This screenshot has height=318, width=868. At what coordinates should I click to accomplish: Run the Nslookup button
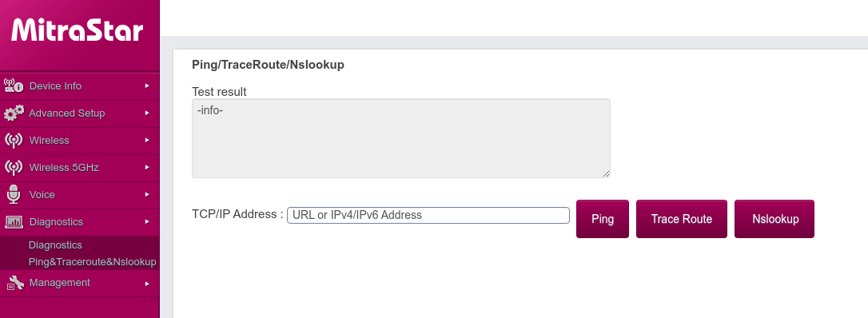point(774,219)
